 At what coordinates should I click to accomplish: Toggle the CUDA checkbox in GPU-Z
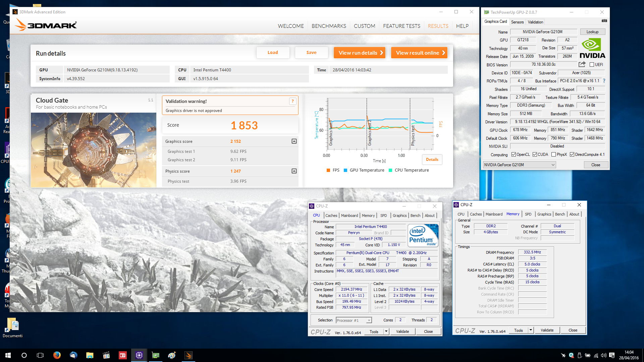[x=535, y=155]
